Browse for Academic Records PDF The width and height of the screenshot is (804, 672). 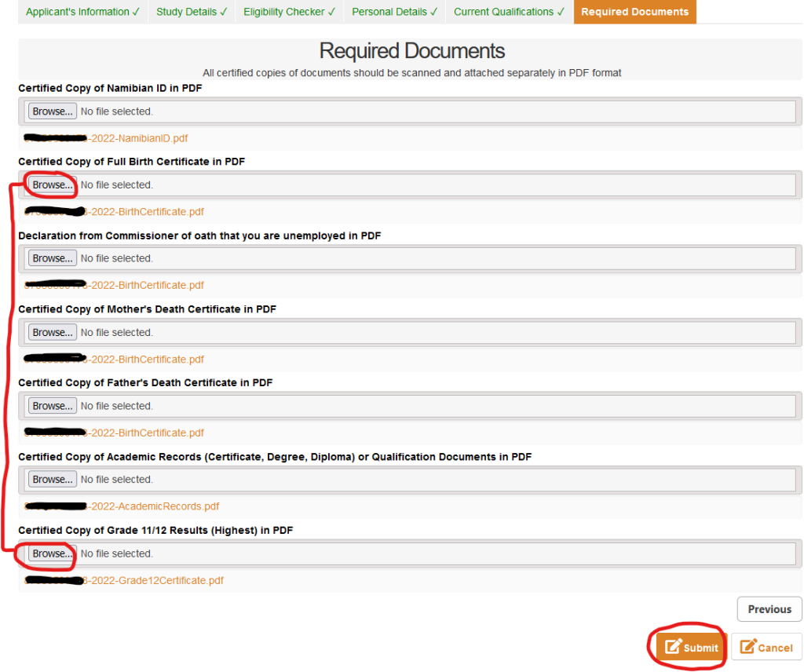click(52, 479)
